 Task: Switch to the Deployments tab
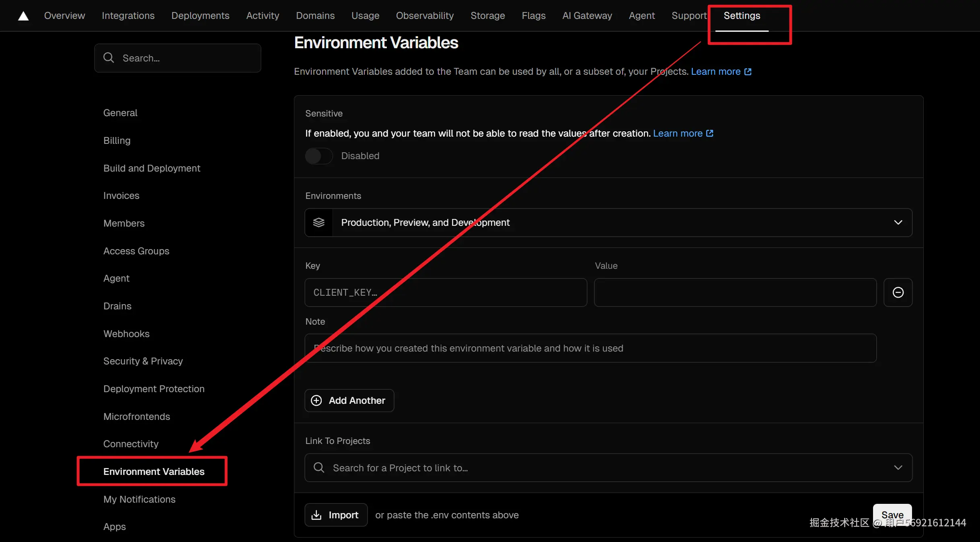click(x=200, y=16)
